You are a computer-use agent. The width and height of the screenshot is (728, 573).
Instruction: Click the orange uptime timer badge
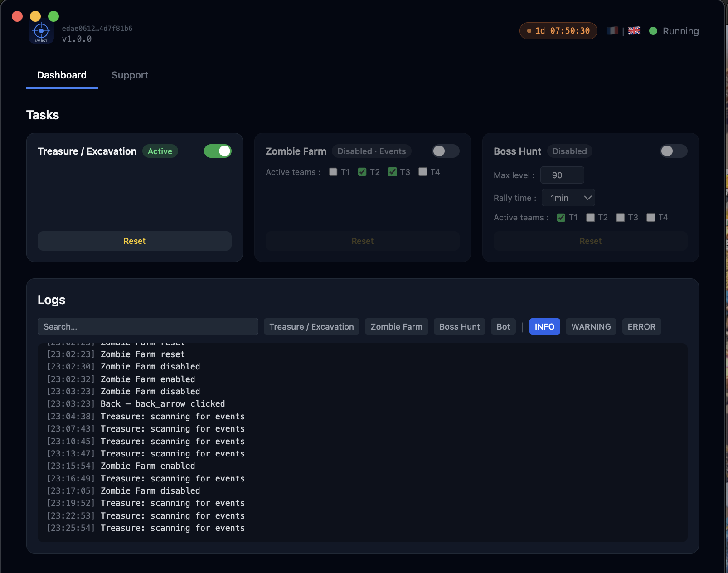[x=558, y=31]
